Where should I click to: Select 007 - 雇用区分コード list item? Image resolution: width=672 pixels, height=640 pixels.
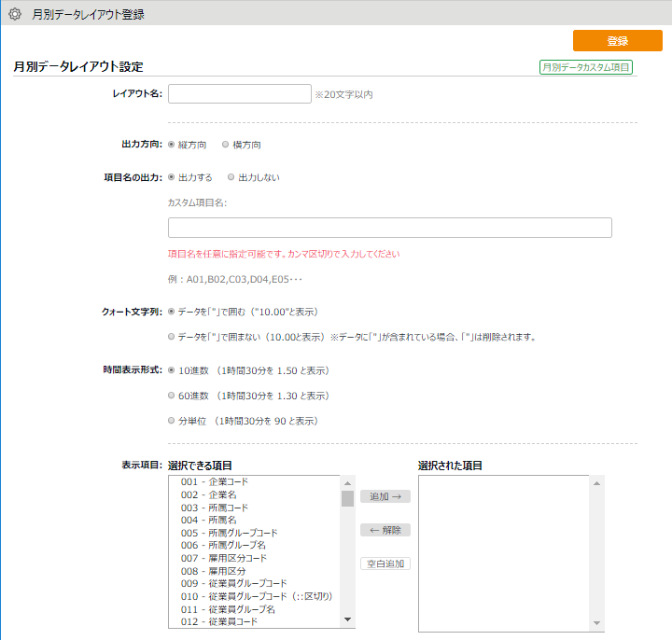click(x=255, y=558)
